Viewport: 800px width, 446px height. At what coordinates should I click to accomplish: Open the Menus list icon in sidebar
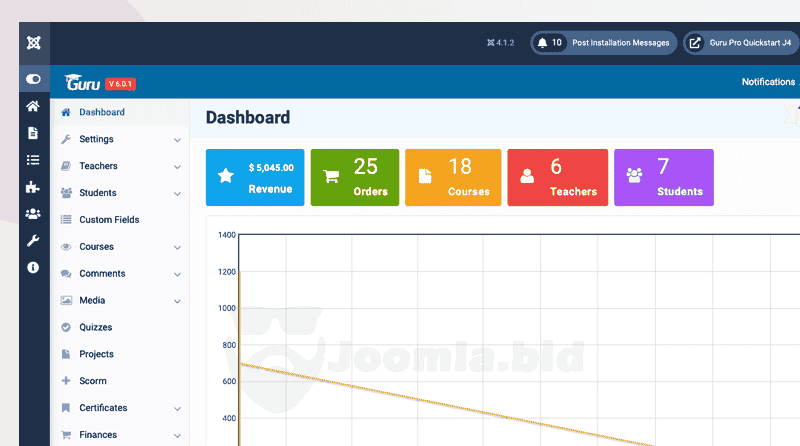pos(34,160)
